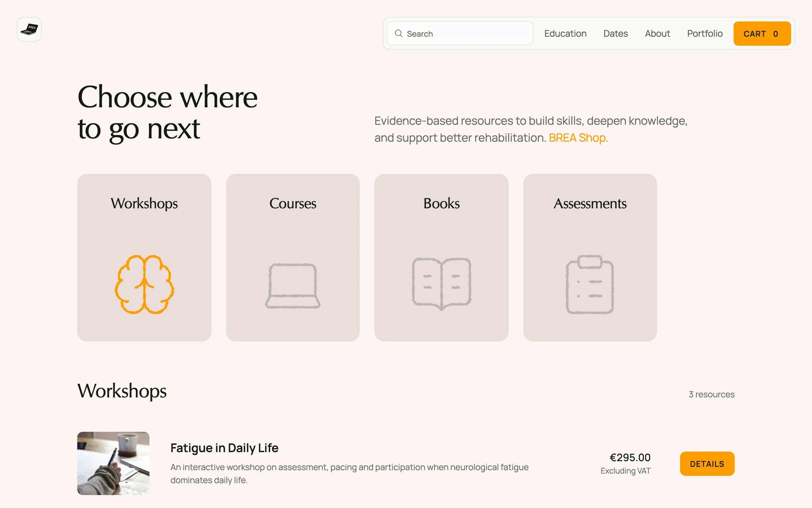Follow the BREA Shop link
This screenshot has width=812, height=508.
[x=578, y=138]
